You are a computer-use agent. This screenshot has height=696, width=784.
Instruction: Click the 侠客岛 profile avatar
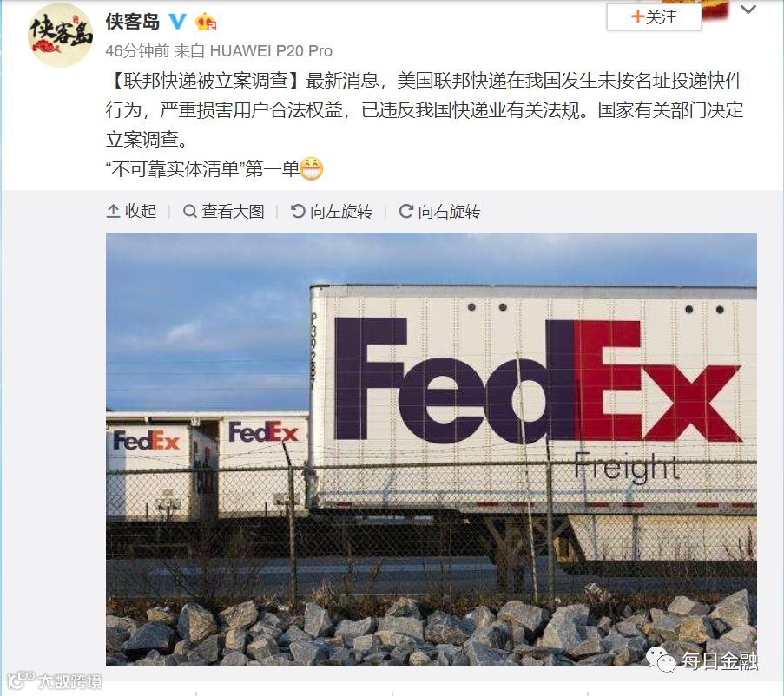tap(60, 35)
